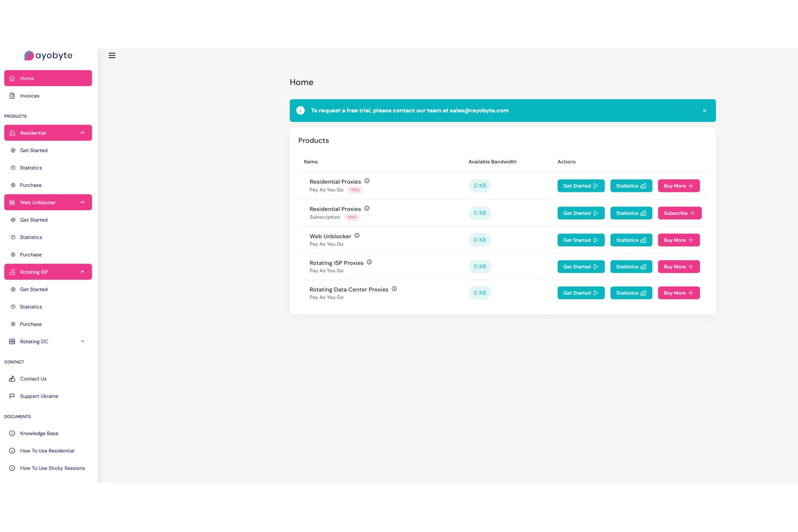Expand the Rotating DC sidebar section
798x532 pixels.
48,341
